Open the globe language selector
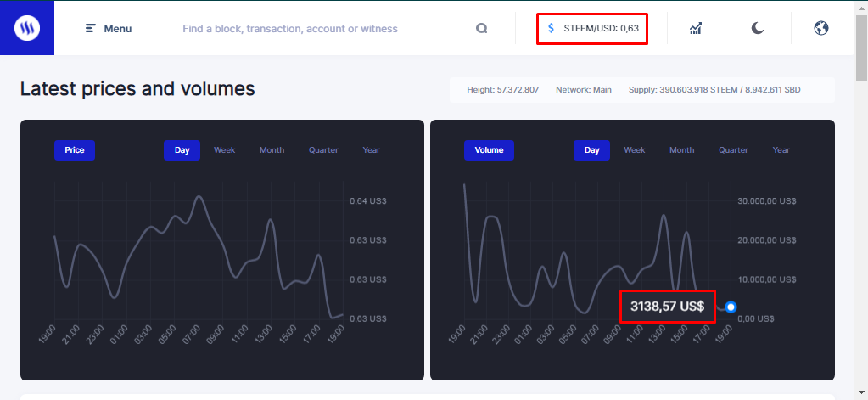The height and width of the screenshot is (400, 868). (820, 29)
